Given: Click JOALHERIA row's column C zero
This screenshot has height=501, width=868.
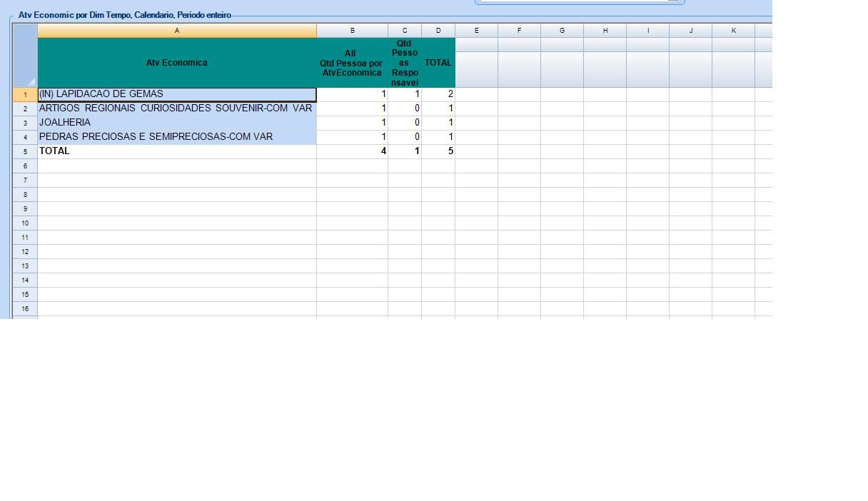Looking at the screenshot, I should click(405, 123).
